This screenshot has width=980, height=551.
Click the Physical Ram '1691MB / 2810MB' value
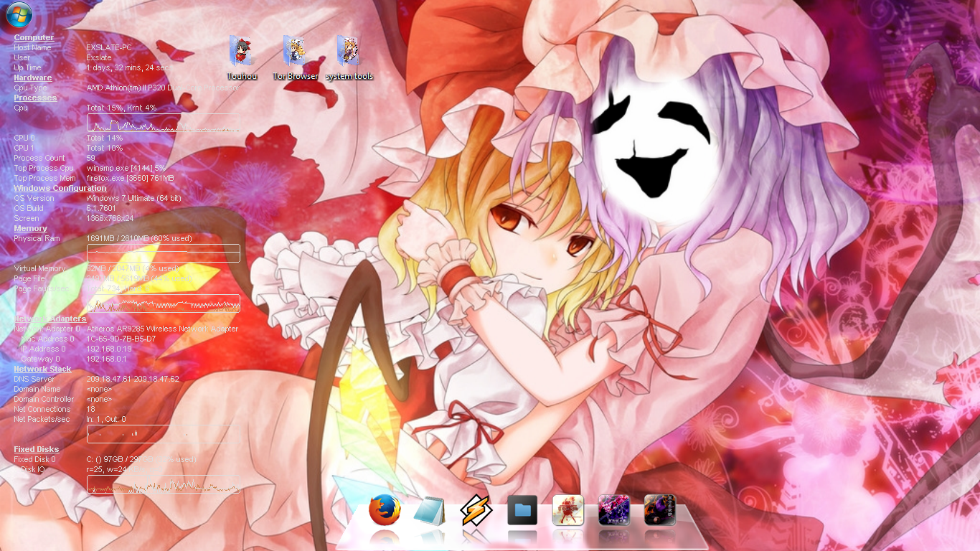click(139, 238)
